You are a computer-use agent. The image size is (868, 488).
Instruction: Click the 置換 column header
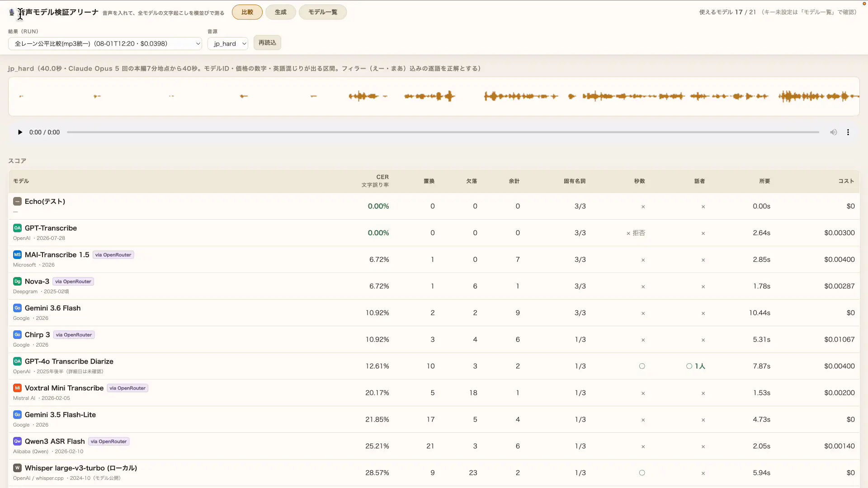429,181
